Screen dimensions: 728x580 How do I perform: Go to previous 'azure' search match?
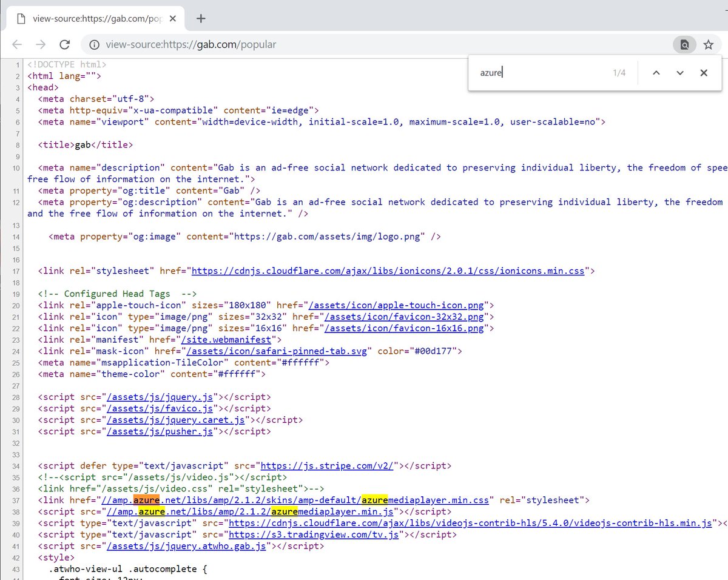(656, 73)
